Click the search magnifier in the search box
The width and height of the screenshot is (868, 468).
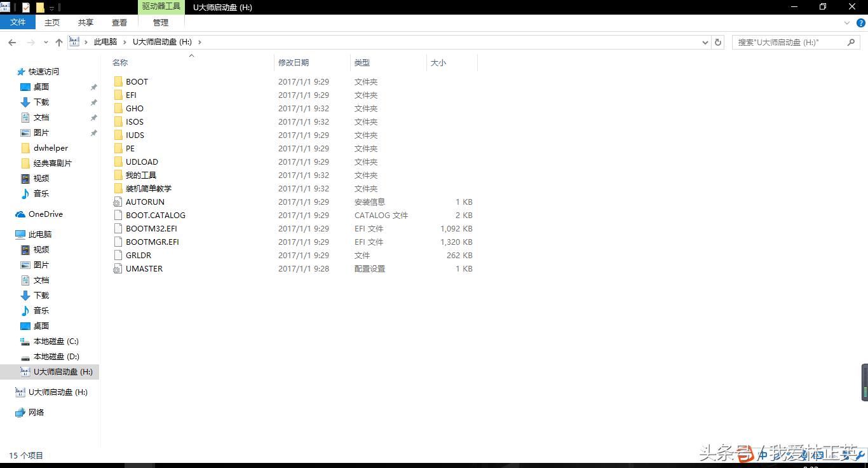pyautogui.click(x=851, y=42)
